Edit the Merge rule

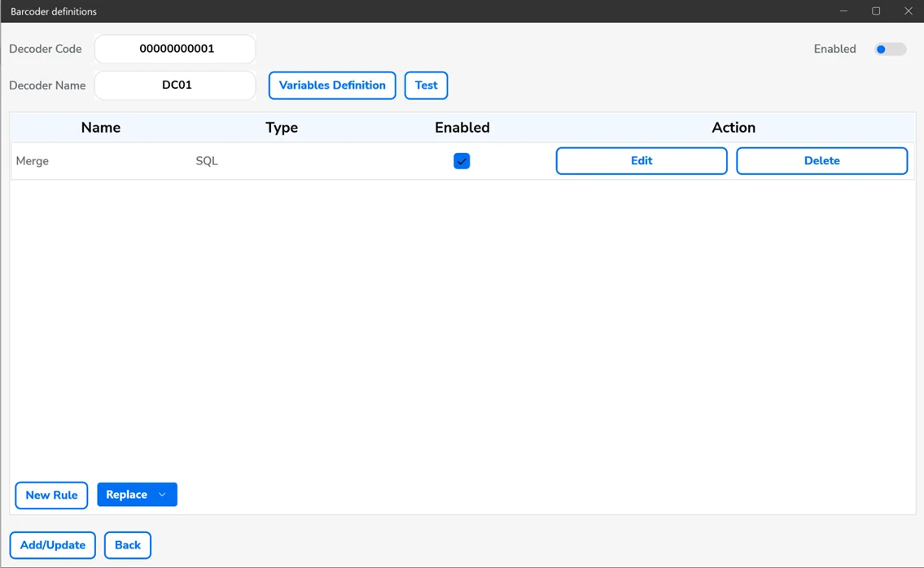coord(641,161)
